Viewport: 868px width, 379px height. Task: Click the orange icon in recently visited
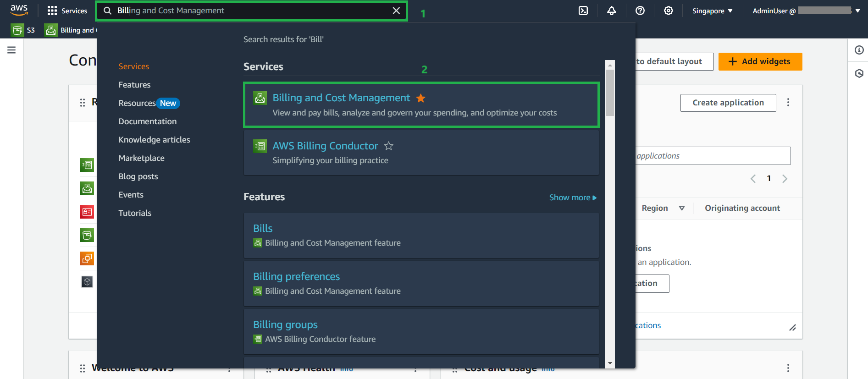[87, 258]
